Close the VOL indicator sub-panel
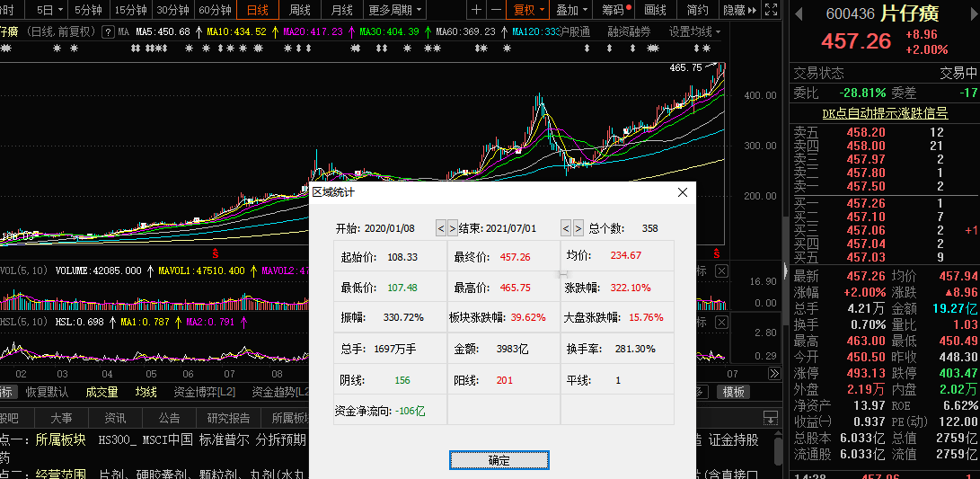 tap(722, 271)
